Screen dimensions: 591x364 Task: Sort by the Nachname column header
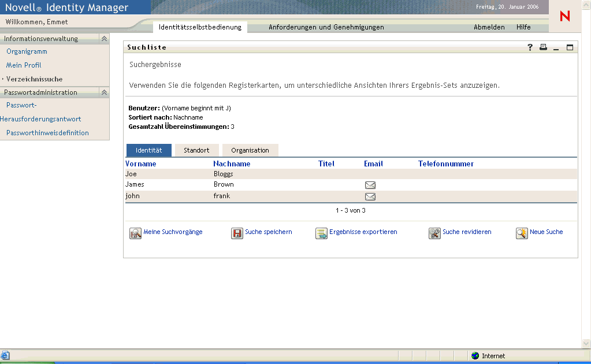(x=232, y=164)
